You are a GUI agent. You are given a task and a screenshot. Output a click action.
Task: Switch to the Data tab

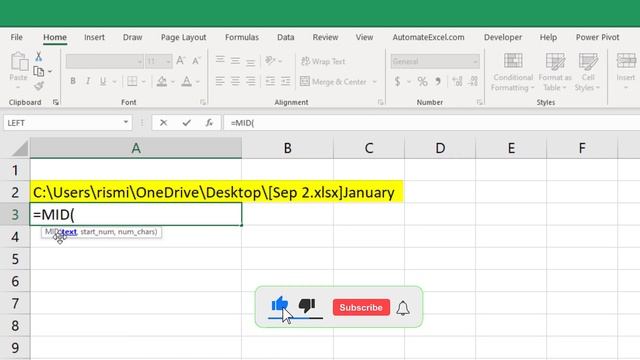(285, 37)
